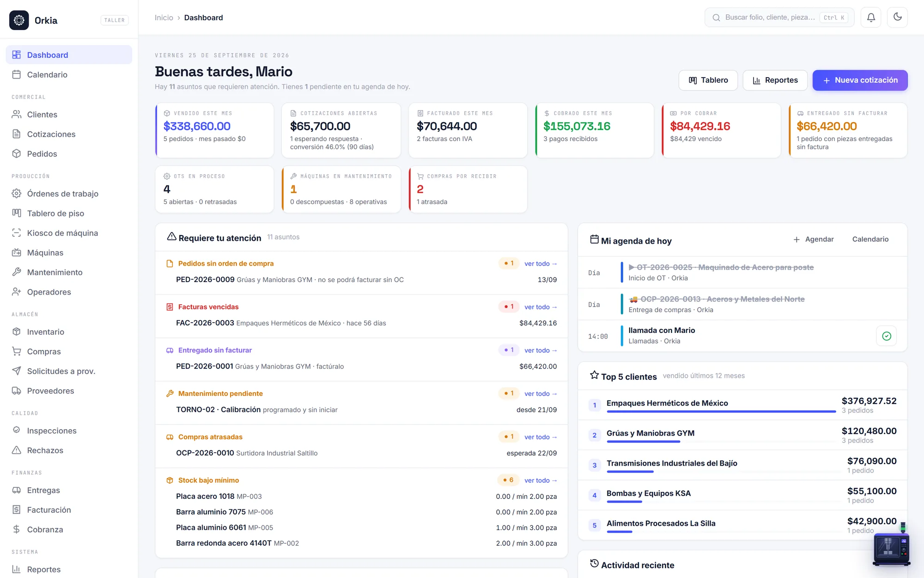Toggle dark mode moon icon

pos(898,18)
